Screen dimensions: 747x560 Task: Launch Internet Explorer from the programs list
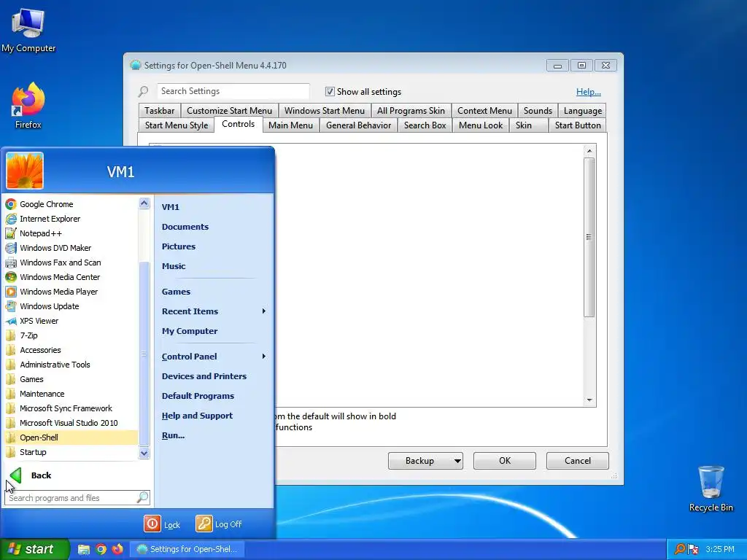click(71, 219)
